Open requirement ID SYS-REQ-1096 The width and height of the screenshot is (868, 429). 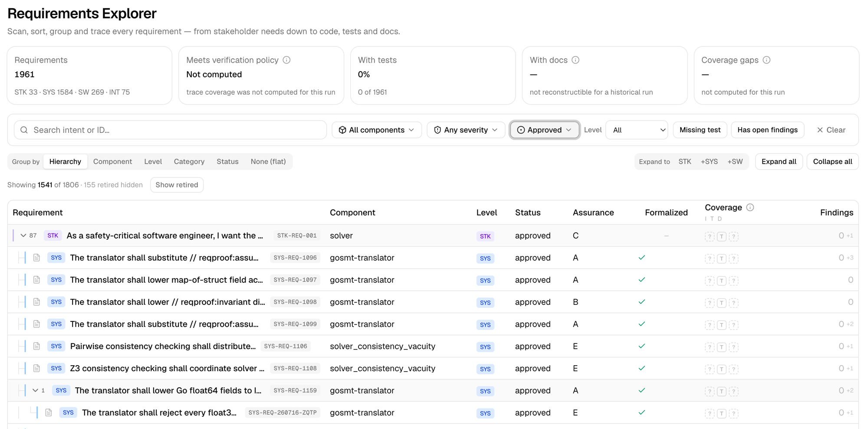point(295,257)
